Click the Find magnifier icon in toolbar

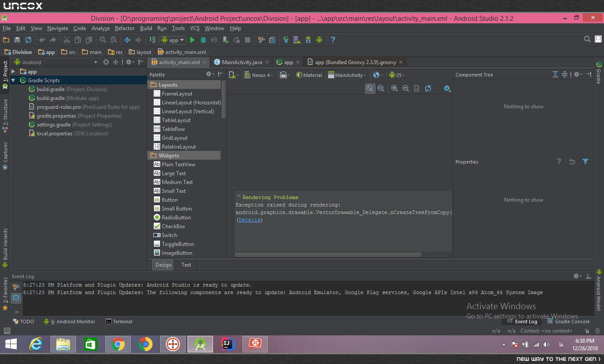click(103, 40)
